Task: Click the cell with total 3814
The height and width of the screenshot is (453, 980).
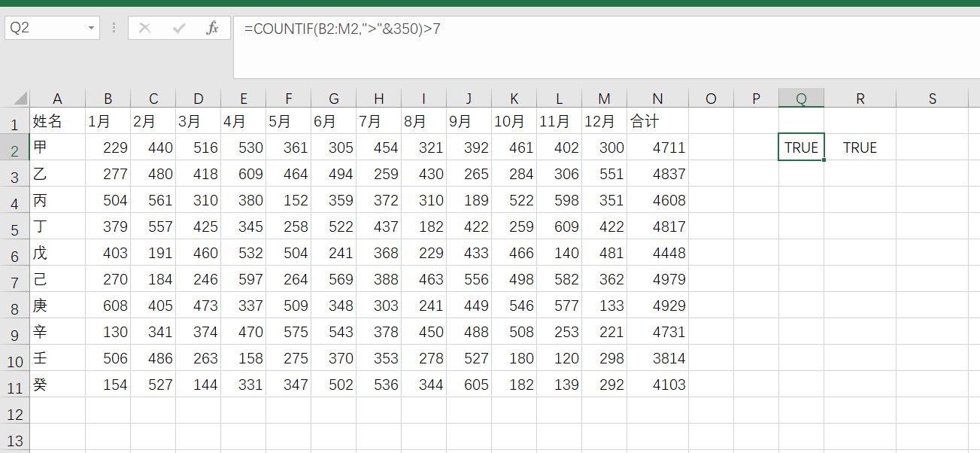Action: 658,358
